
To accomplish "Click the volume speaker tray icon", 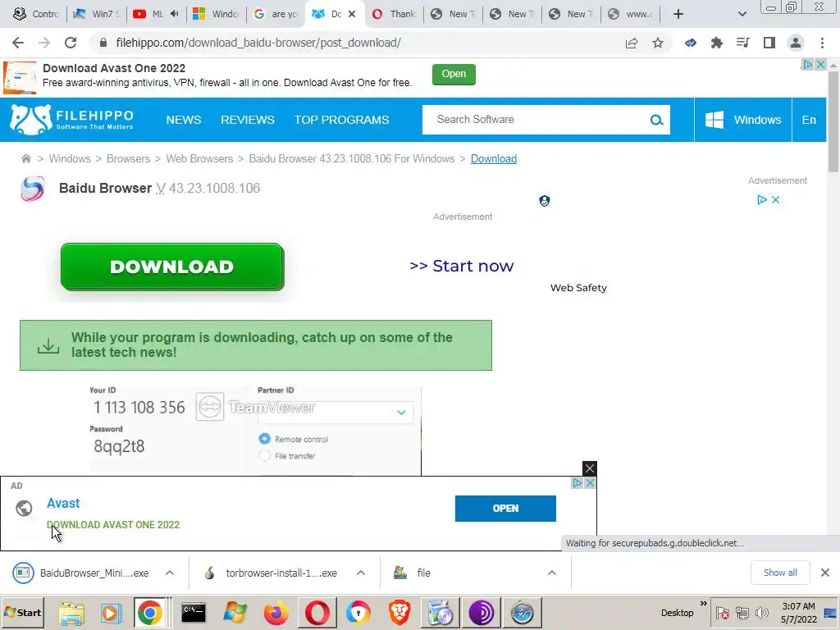I will pyautogui.click(x=762, y=612).
